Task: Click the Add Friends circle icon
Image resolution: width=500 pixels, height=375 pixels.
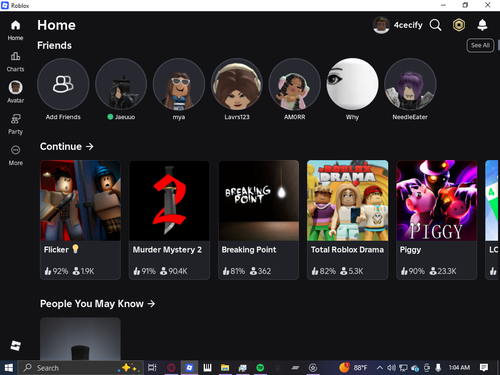Action: tap(63, 84)
